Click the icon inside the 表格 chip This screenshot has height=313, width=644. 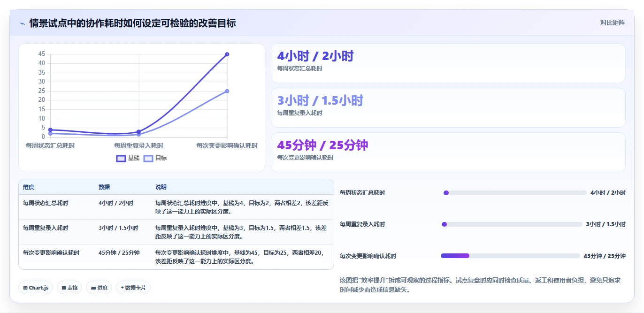[x=64, y=288]
